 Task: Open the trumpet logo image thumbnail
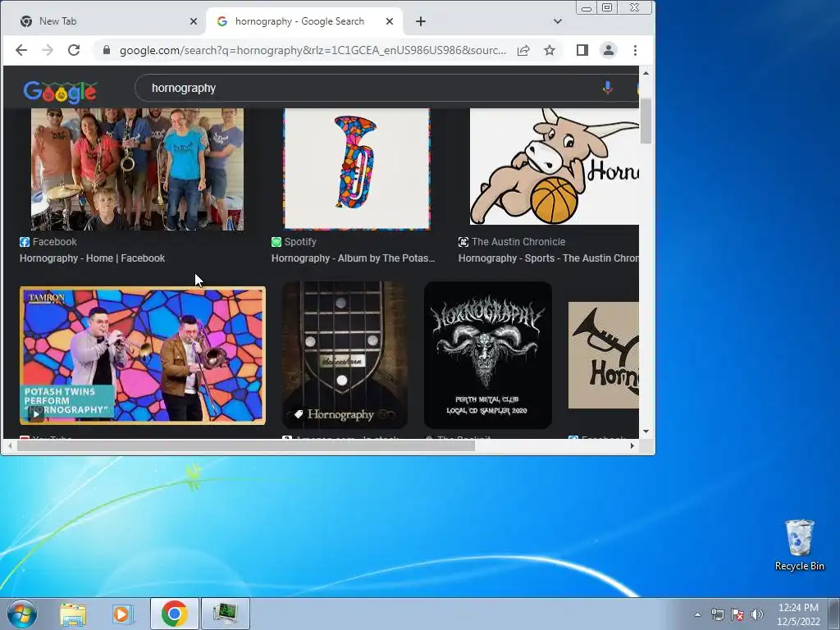click(603, 354)
